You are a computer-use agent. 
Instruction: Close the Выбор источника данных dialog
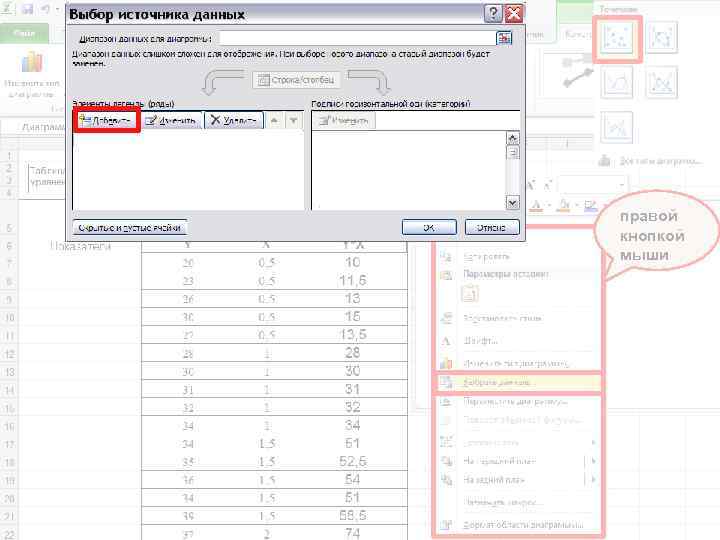(x=514, y=14)
